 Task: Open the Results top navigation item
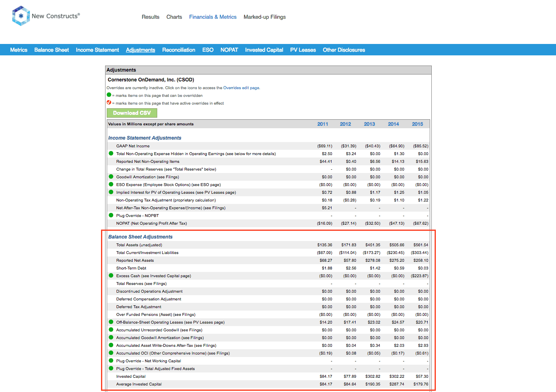pyautogui.click(x=150, y=17)
